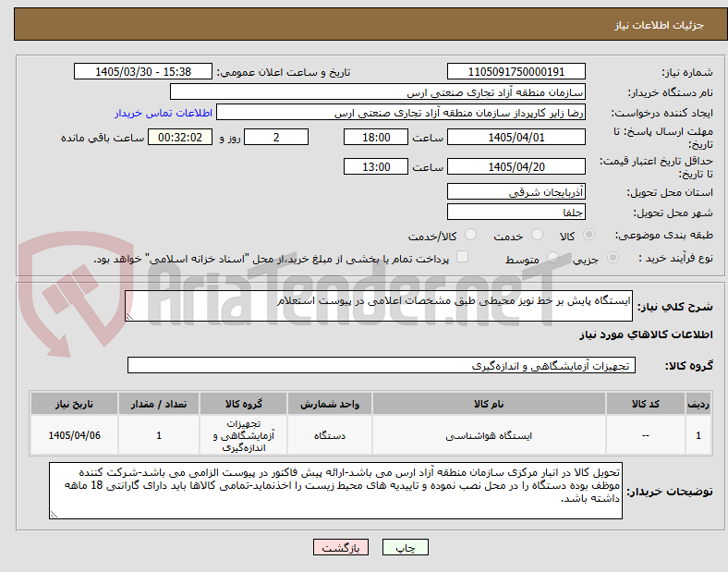The image size is (728, 572).
Task: Click the resize handle of buyer notes box
Action: coord(54,514)
